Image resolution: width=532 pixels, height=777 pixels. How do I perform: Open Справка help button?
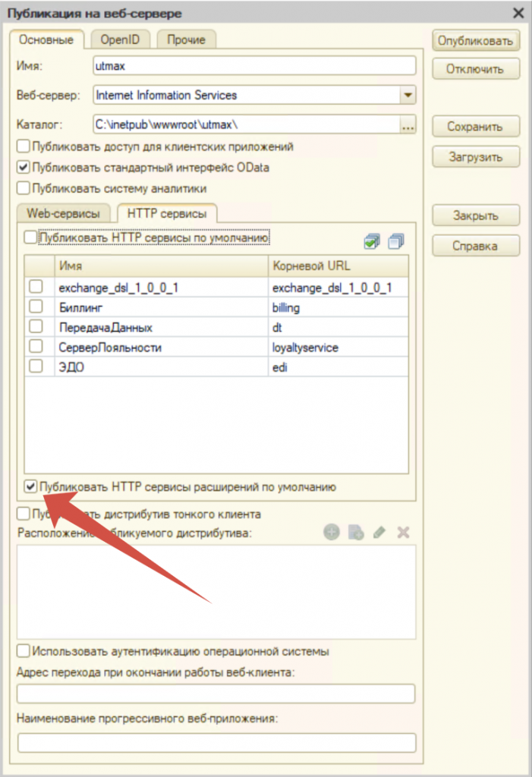pos(476,246)
